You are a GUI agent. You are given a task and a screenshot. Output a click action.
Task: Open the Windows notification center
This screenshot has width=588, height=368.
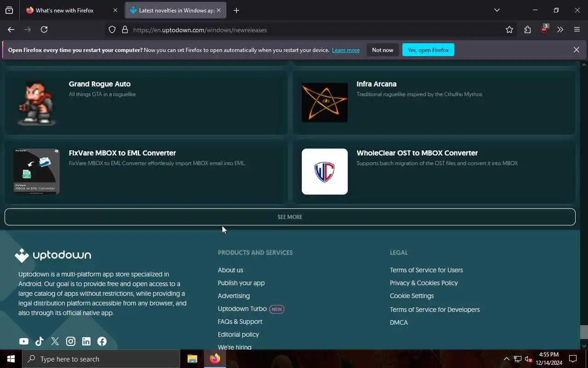pyautogui.click(x=573, y=359)
